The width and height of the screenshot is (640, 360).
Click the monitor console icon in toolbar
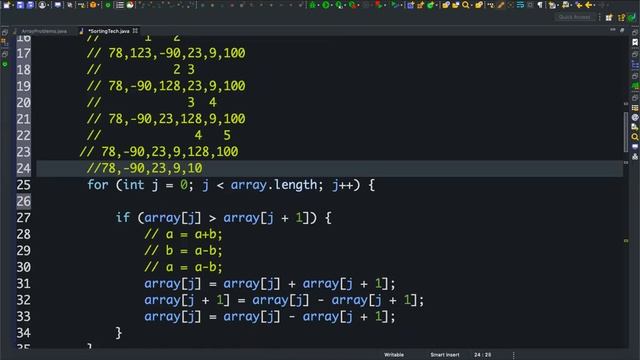click(x=58, y=5)
